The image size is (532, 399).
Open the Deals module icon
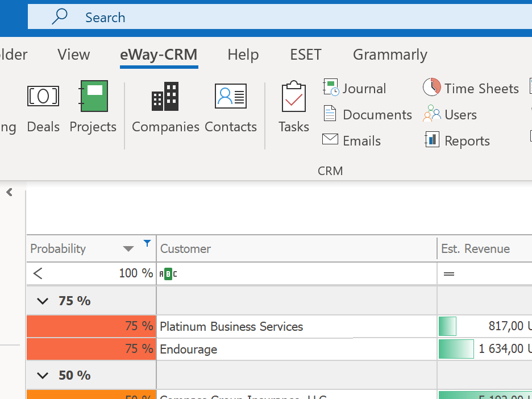click(x=43, y=96)
